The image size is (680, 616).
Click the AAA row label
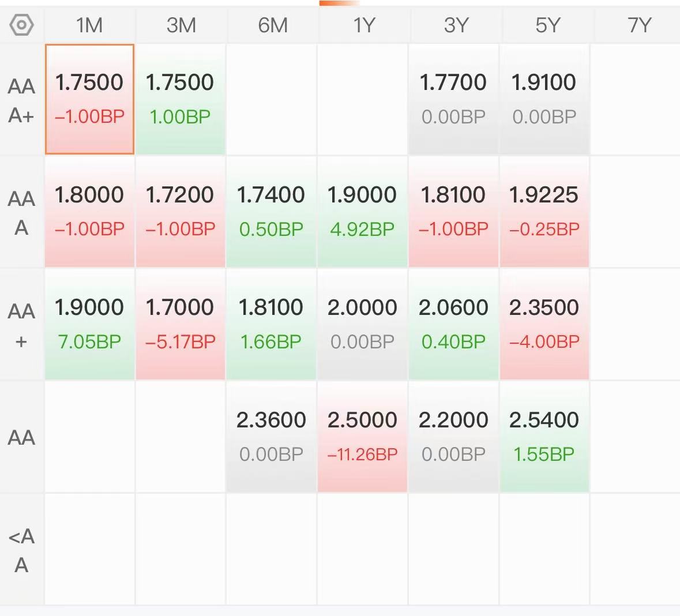(x=21, y=213)
